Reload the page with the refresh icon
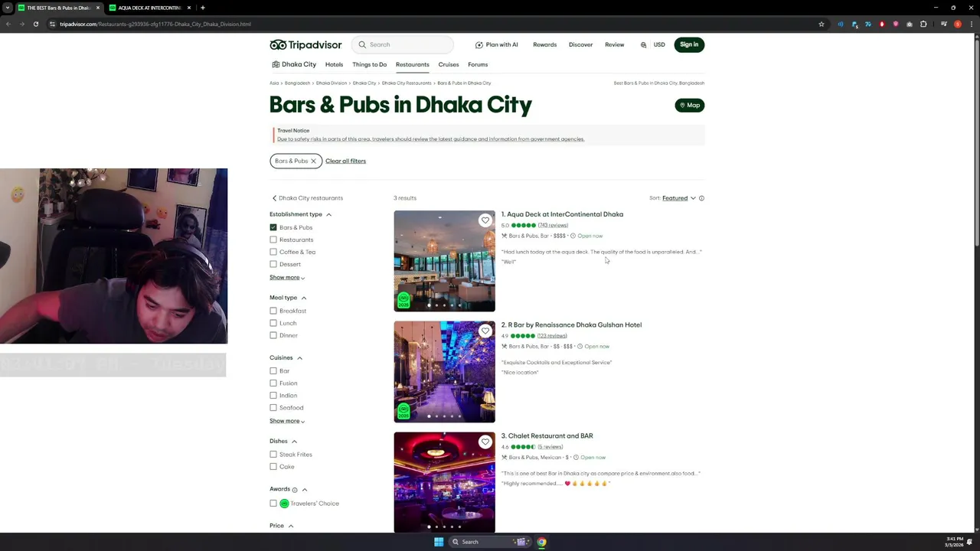The image size is (980, 551). pos(36,24)
